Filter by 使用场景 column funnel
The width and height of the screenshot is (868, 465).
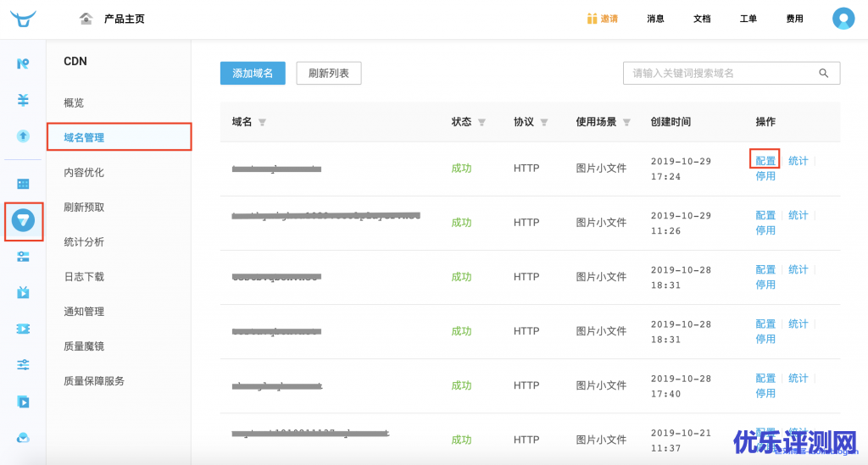(x=626, y=122)
